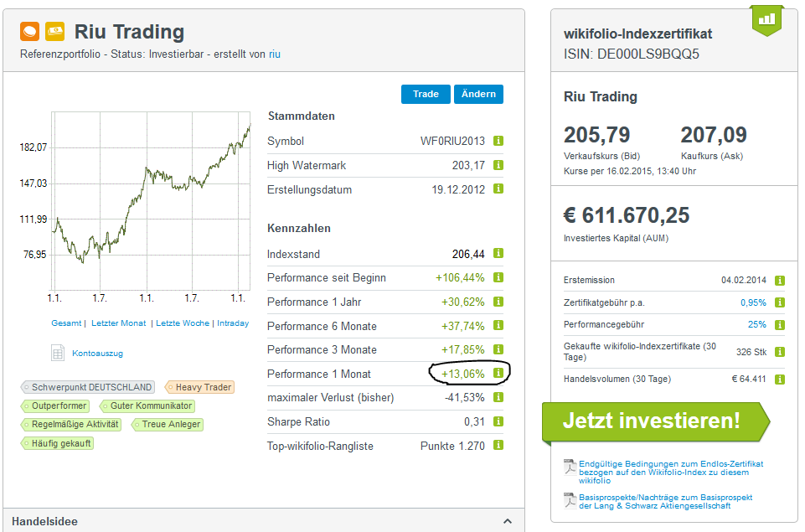Click the yellow money badge icon in the header
The width and height of the screenshot is (805, 532).
point(55,31)
